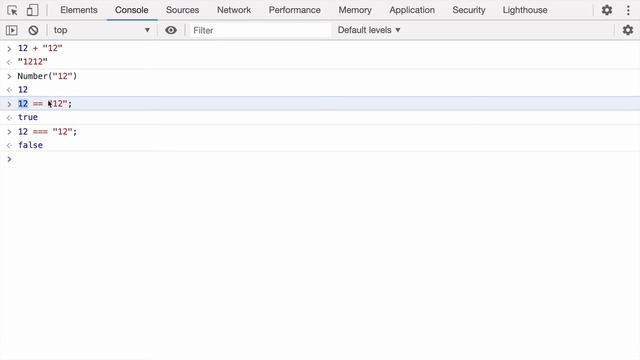The height and width of the screenshot is (360, 640).
Task: Click the highlighted 12 == "12"; entry
Action: pos(320,104)
